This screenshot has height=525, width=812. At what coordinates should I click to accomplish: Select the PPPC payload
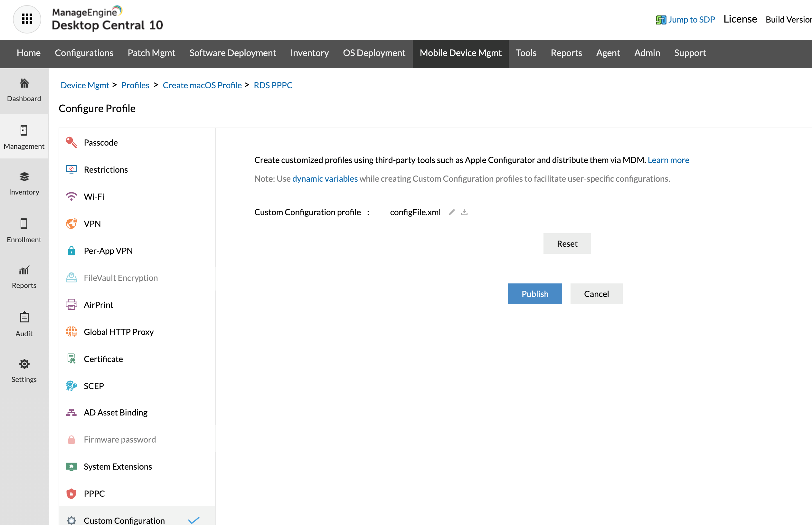coord(94,493)
